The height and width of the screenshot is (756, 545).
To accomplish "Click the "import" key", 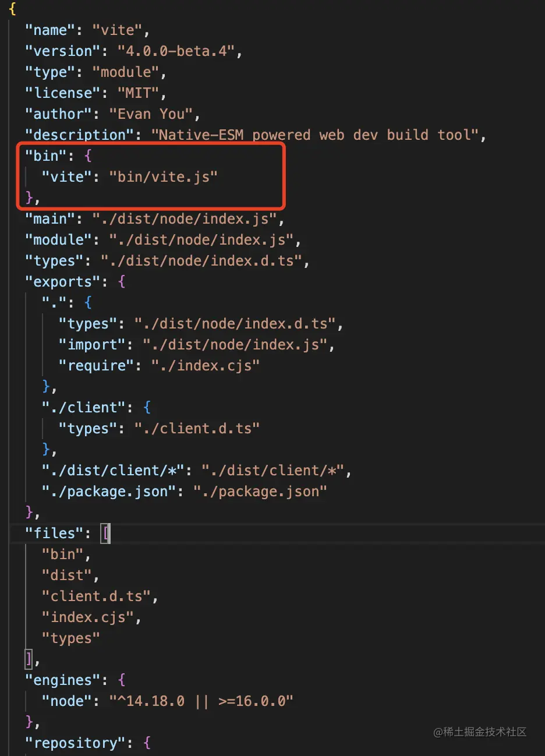I will (x=92, y=345).
